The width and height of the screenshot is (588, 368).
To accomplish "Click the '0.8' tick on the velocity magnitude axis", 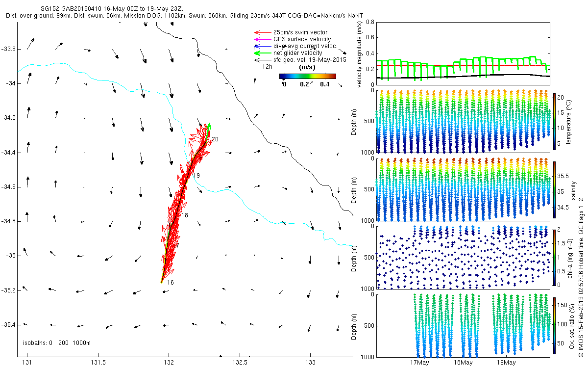I will [x=370, y=23].
